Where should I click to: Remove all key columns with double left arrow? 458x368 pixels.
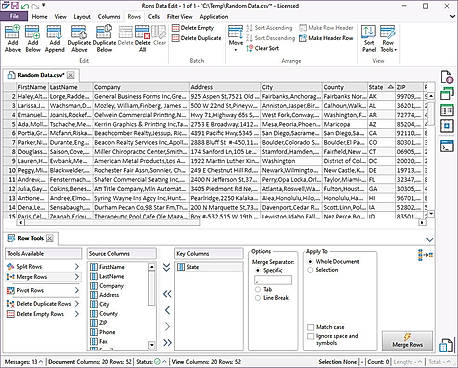click(167, 294)
